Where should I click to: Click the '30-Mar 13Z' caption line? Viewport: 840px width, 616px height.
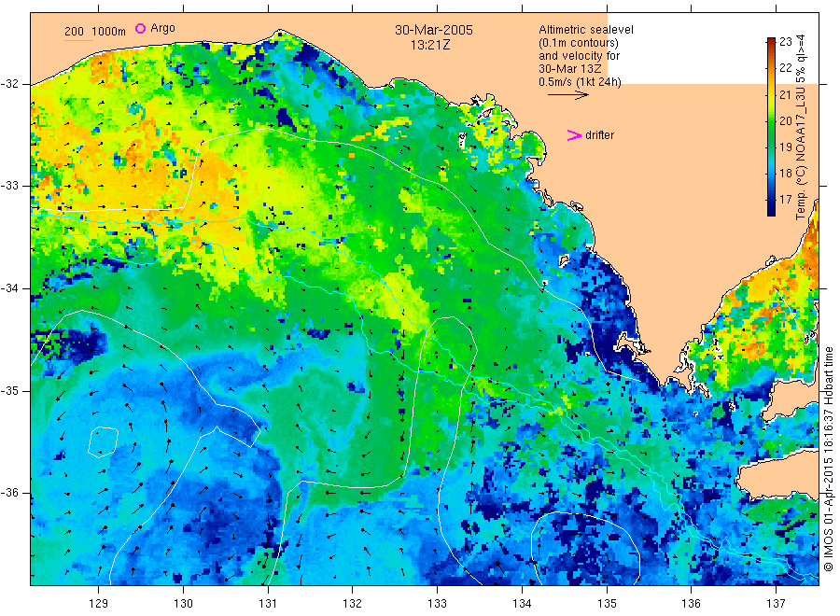pos(570,69)
